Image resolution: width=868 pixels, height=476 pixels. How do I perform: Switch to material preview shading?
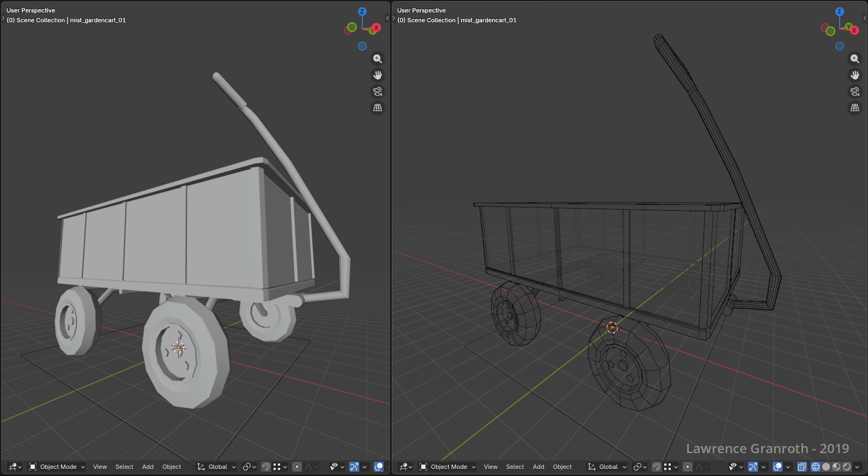click(x=836, y=467)
